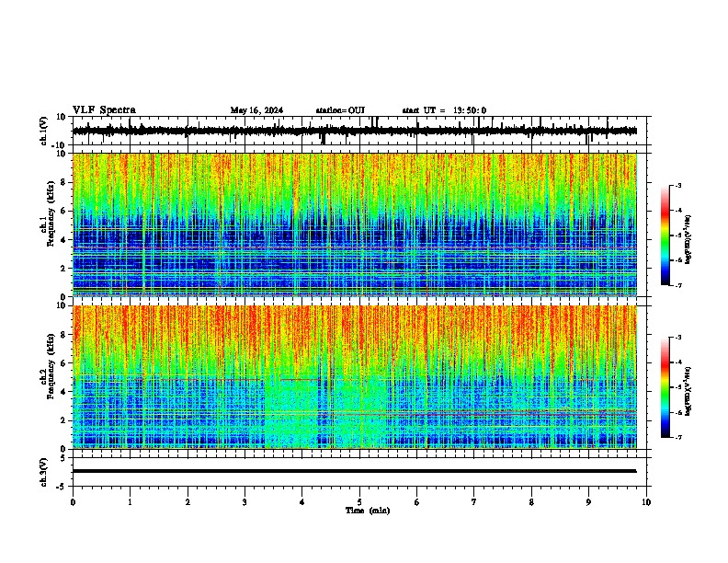The width and height of the screenshot is (728, 563).
Task: Click the ch.2 color scale bar
Action: pos(665,387)
